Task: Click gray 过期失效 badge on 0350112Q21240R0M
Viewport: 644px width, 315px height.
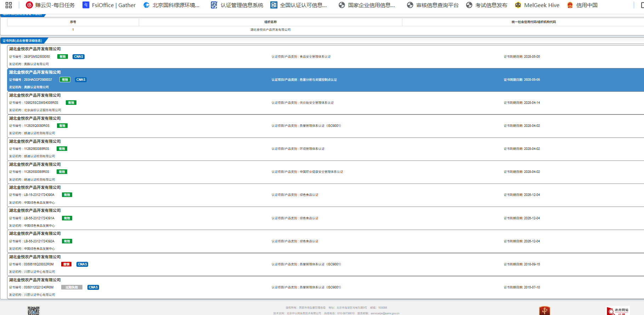Action: [x=72, y=287]
